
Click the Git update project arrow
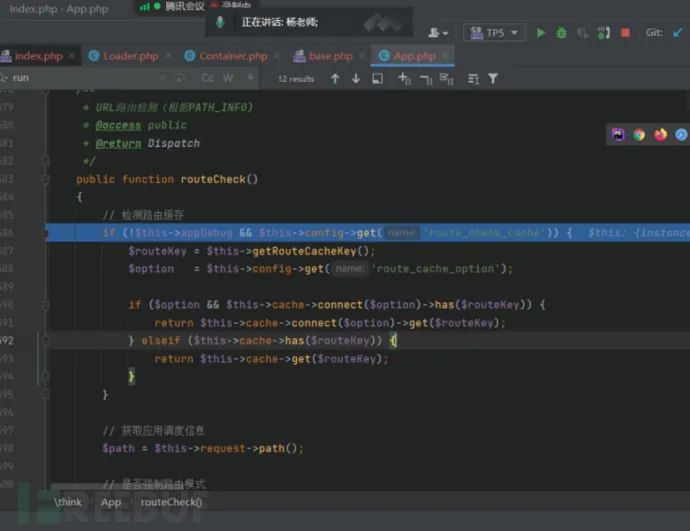[x=678, y=33]
